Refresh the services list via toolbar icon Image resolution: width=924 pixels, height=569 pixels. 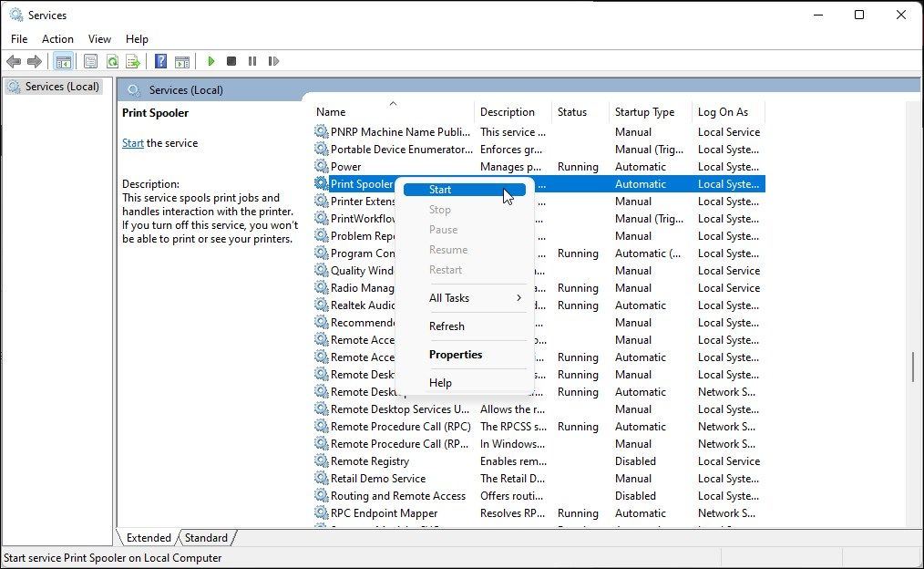[111, 61]
